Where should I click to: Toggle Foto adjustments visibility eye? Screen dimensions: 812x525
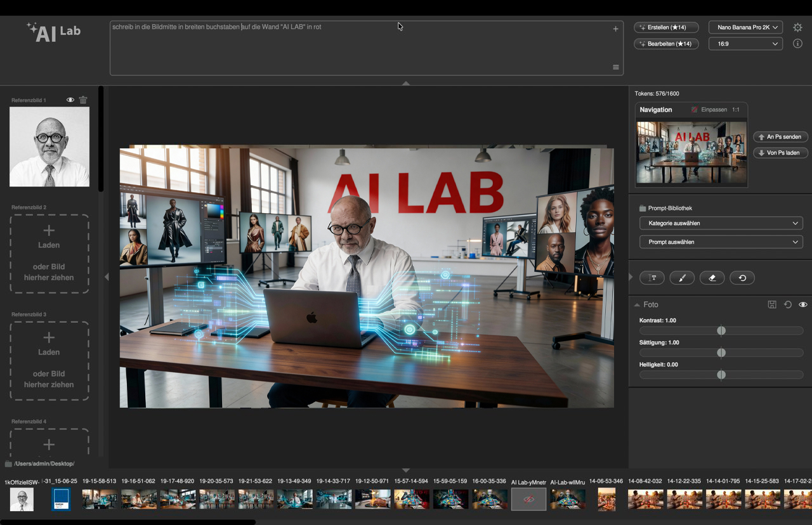802,305
